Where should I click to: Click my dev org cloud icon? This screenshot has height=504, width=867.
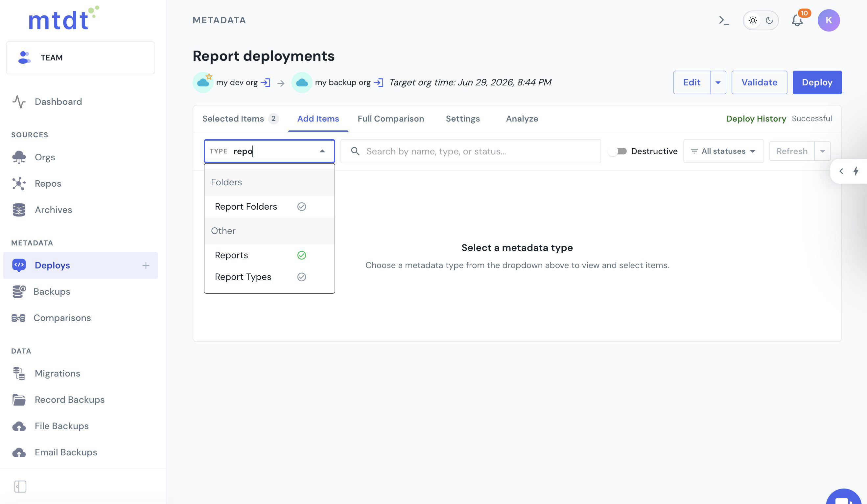point(203,82)
